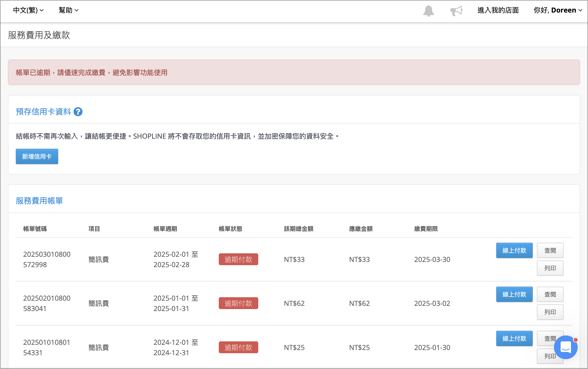Click the due date 2025-01-30
Image resolution: width=588 pixels, height=369 pixels.
click(432, 347)
